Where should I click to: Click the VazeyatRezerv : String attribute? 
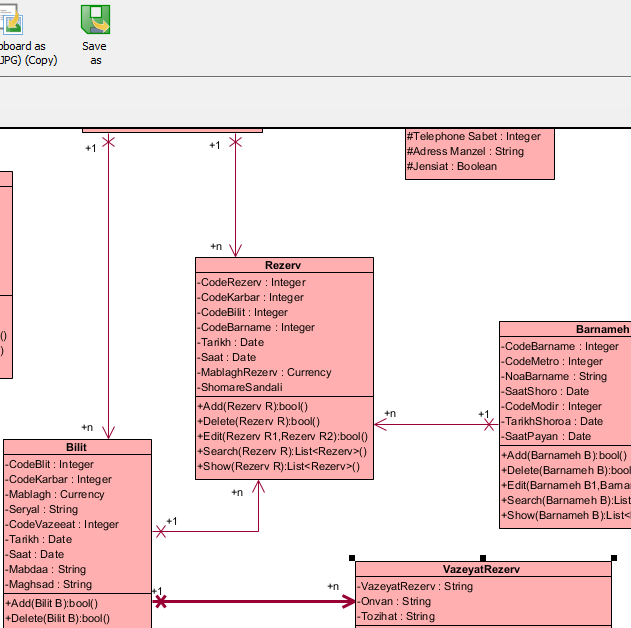[415, 586]
